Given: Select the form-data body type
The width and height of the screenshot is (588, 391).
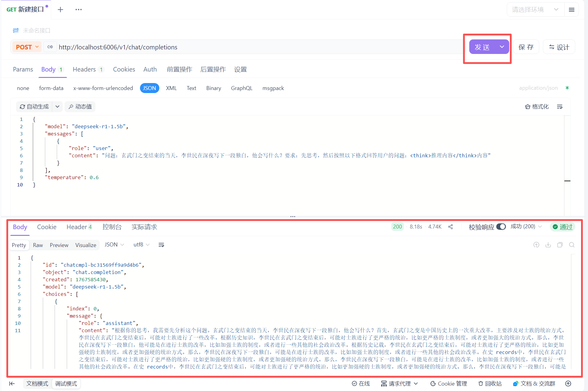Looking at the screenshot, I should pyautogui.click(x=51, y=88).
